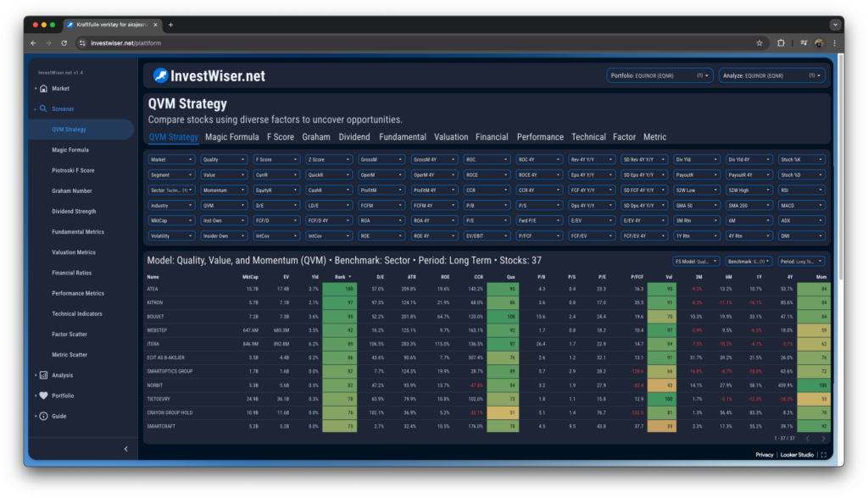The image size is (868, 498).
Task: Open the Benchmark dropdown
Action: 748,261
